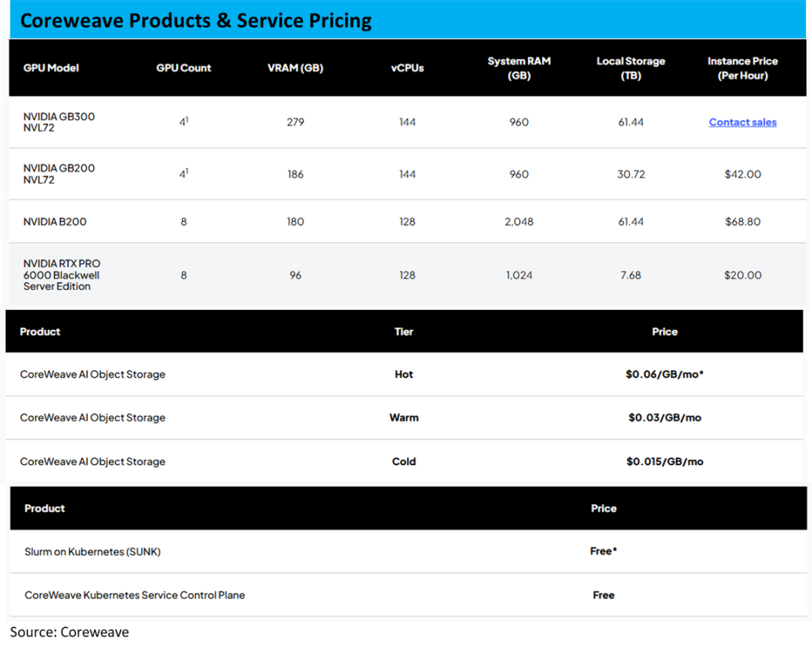Select the Warm storage tier cell
812x647 pixels.
coord(404,418)
